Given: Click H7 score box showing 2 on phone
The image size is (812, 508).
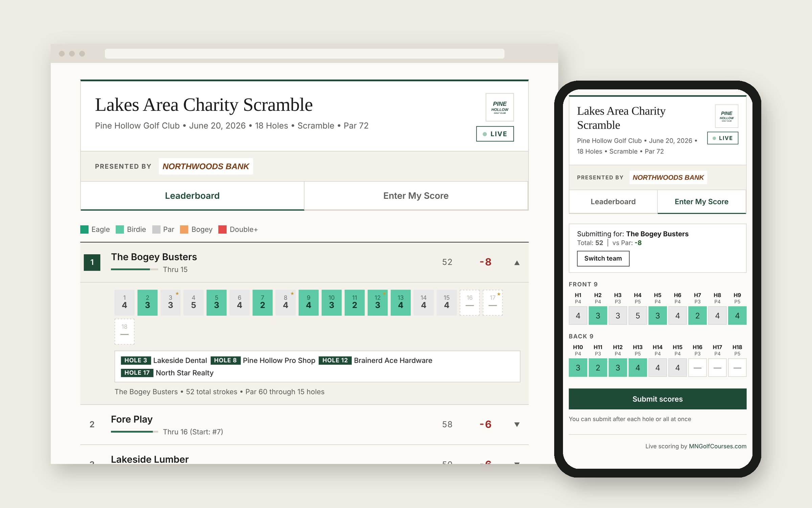Looking at the screenshot, I should click(x=697, y=316).
